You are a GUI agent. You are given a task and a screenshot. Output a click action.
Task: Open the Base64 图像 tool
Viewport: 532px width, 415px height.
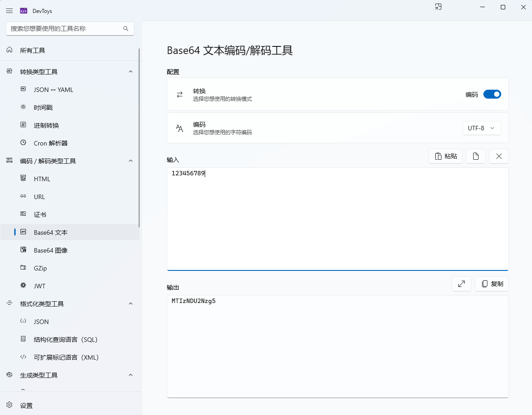click(70, 250)
